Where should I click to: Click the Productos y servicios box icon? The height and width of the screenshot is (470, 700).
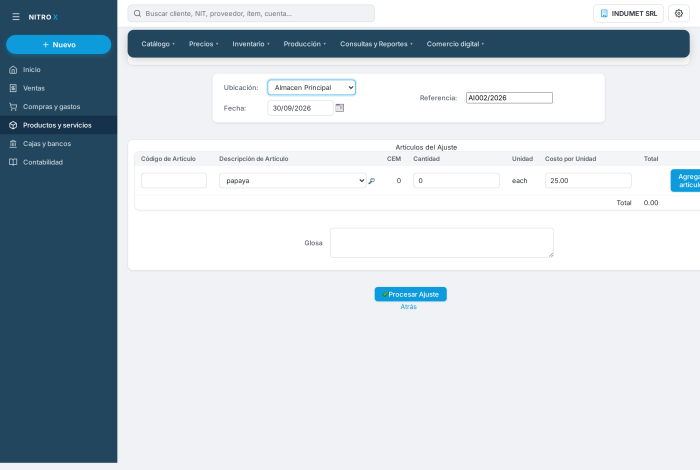coord(13,125)
